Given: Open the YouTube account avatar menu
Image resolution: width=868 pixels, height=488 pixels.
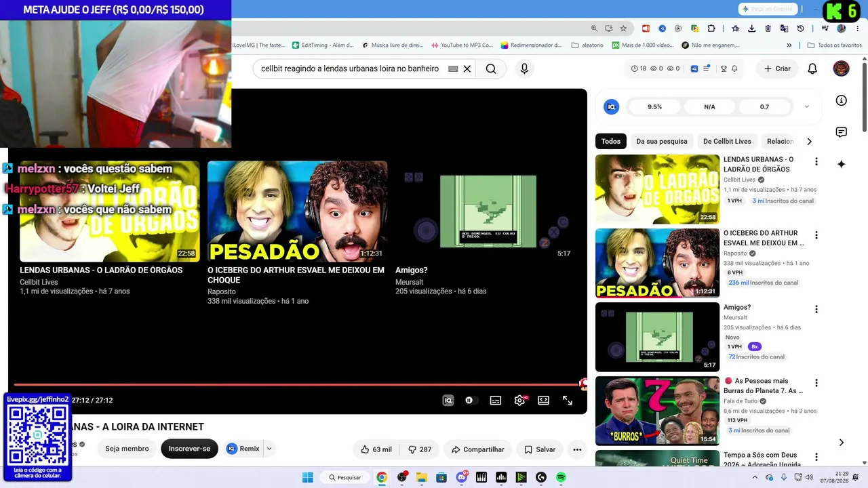Looking at the screenshot, I should click(x=841, y=68).
